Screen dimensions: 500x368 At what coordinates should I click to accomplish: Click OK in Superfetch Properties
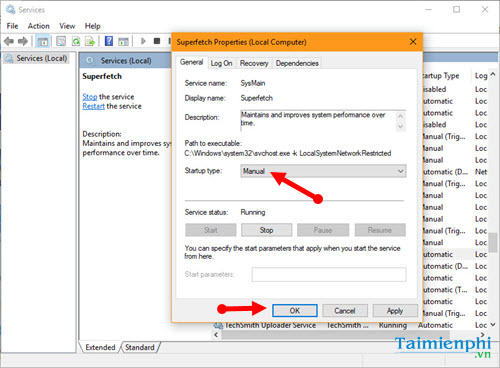[x=295, y=311]
